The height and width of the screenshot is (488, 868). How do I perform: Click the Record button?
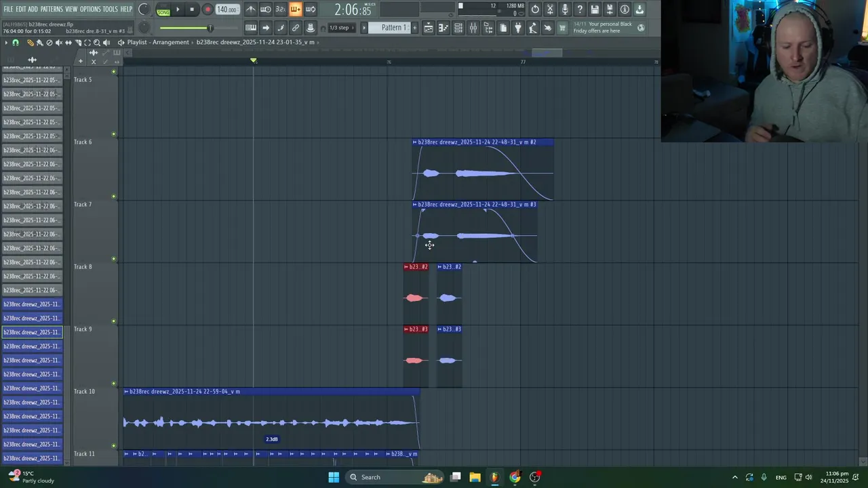(208, 9)
